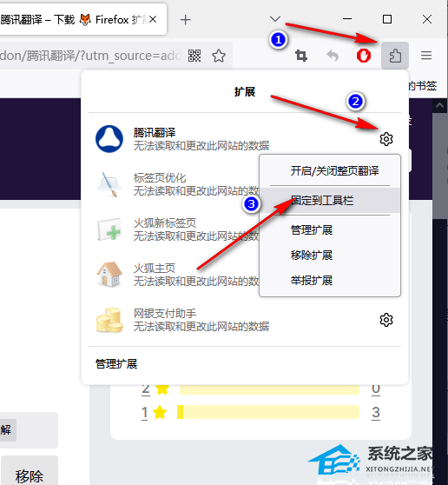Close the 腾讯翻译 Firefox tab
This screenshot has height=485, width=448.
(153, 20)
